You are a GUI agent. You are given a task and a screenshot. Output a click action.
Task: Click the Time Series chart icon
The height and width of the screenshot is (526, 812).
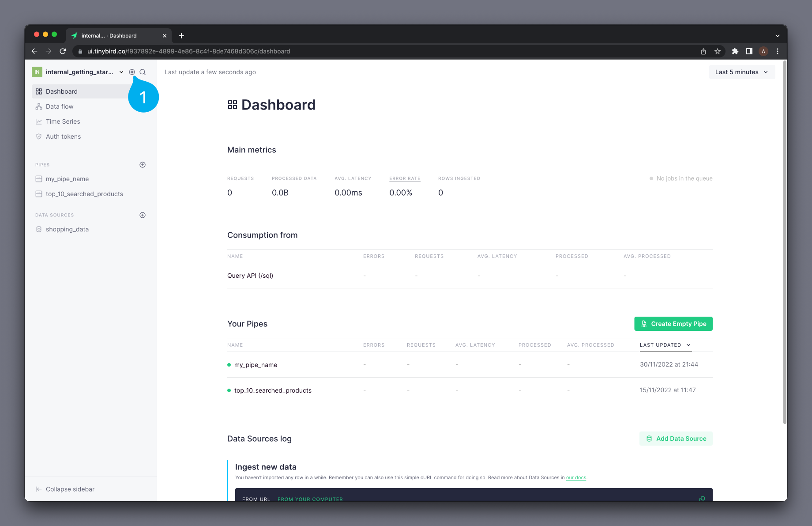[39, 121]
